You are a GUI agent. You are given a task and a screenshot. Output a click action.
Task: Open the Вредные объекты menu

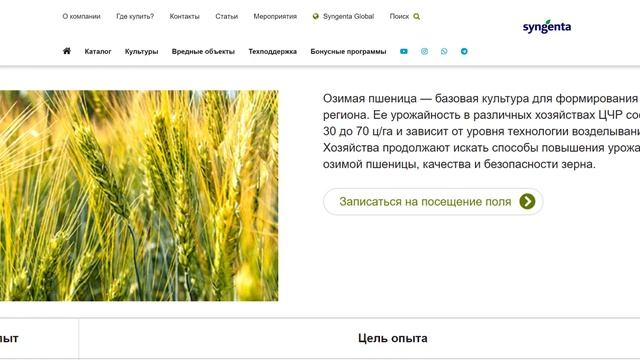[203, 51]
